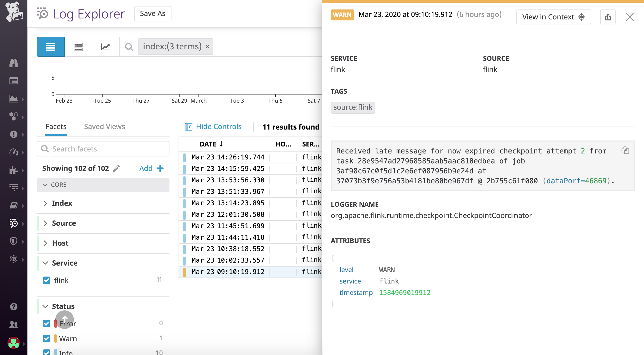Share the WARN log event
644x355 pixels.
[x=608, y=17]
